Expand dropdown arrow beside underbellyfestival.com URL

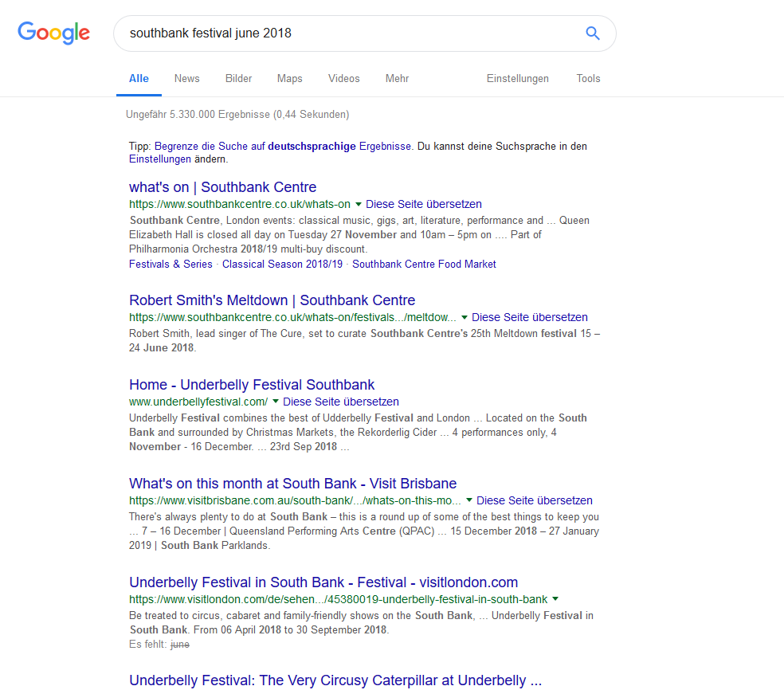click(276, 402)
